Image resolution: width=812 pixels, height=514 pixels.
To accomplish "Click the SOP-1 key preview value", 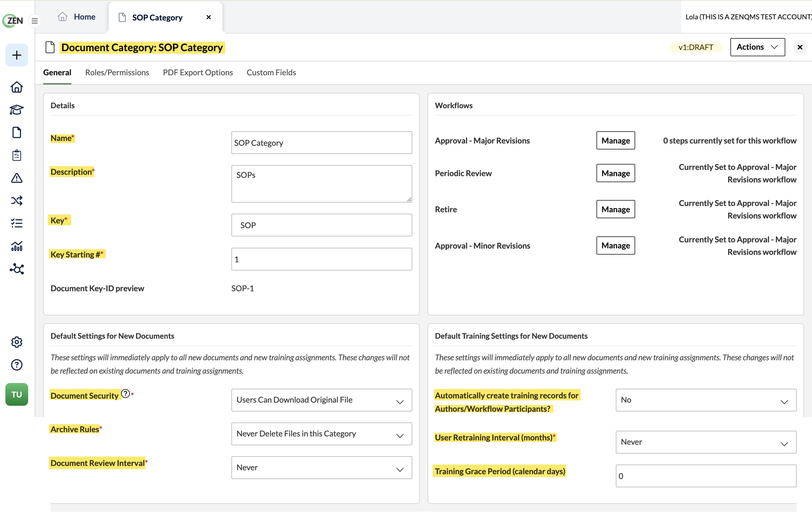I will [243, 288].
